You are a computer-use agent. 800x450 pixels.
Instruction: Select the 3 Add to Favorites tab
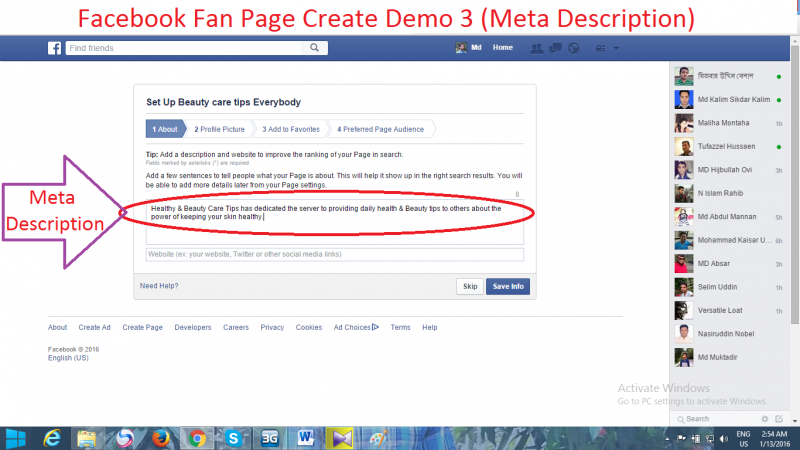pyautogui.click(x=291, y=129)
